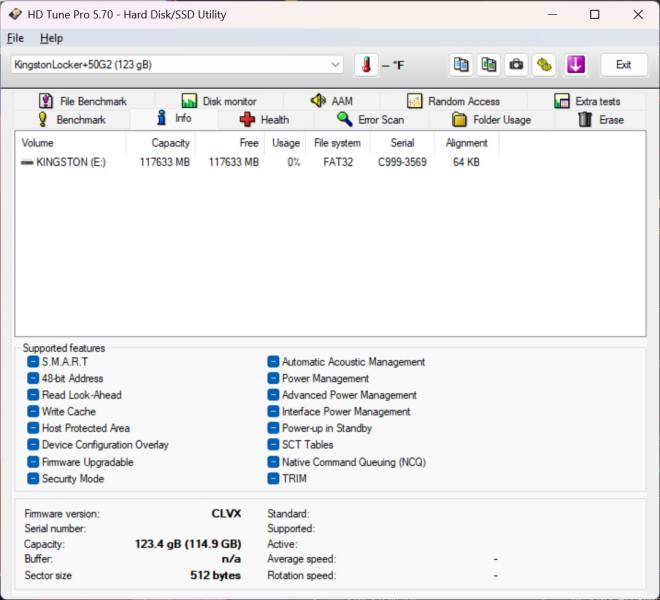Click the 512 bytes sector size value
The width and height of the screenshot is (660, 600).
point(215,575)
